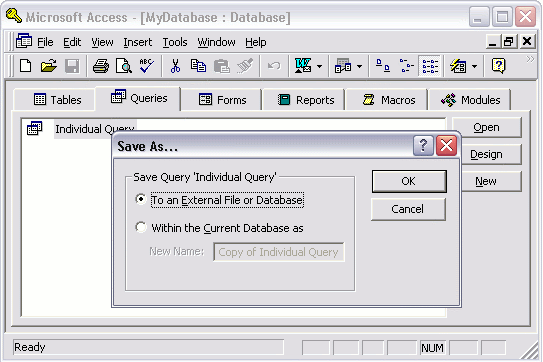Minimize the inner database window

pos(493,42)
